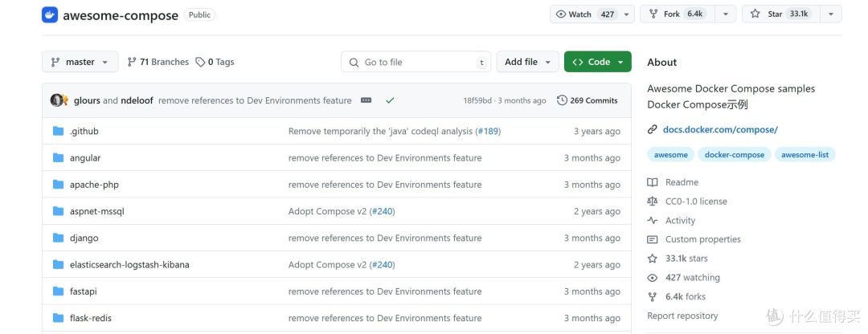The height and width of the screenshot is (334, 868).
Task: Open the master branch dropdown
Action: click(x=80, y=62)
